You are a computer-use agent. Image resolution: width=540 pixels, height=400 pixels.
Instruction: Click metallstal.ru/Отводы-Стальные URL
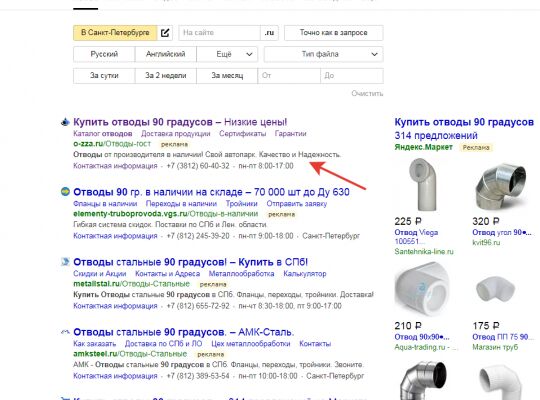tap(132, 284)
